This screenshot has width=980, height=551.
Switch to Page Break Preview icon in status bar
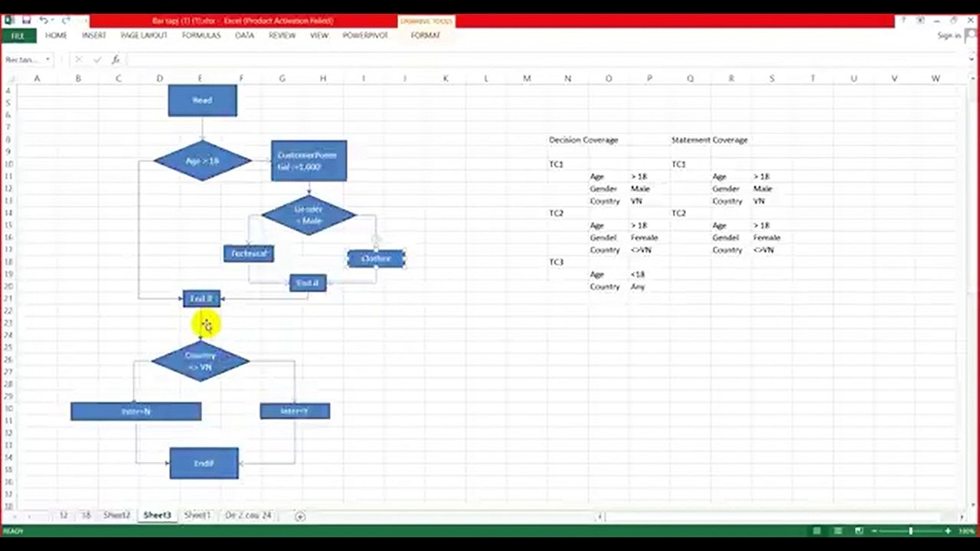pyautogui.click(x=859, y=531)
